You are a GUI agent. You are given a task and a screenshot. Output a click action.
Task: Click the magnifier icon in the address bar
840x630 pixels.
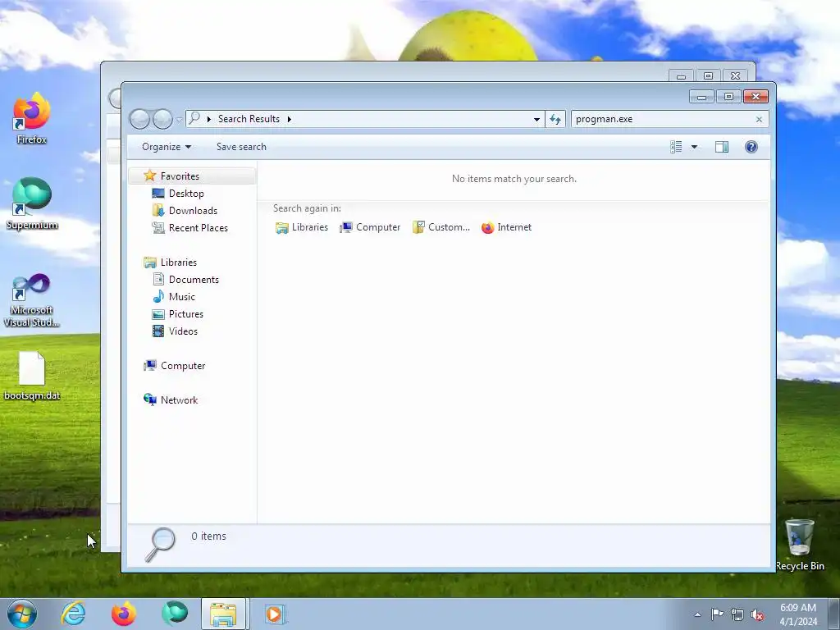[x=194, y=118]
